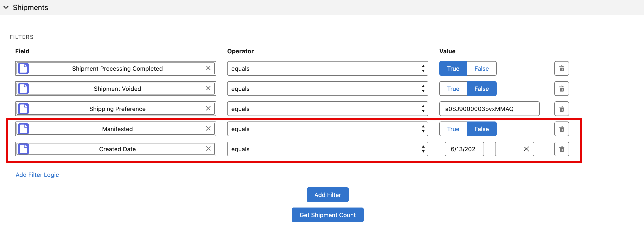Click the Shipping Preference value input field
Screen dimensions: 644x232
(489, 109)
